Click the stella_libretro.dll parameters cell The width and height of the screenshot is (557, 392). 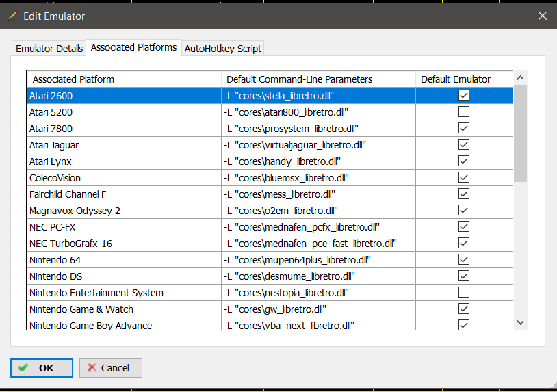318,96
